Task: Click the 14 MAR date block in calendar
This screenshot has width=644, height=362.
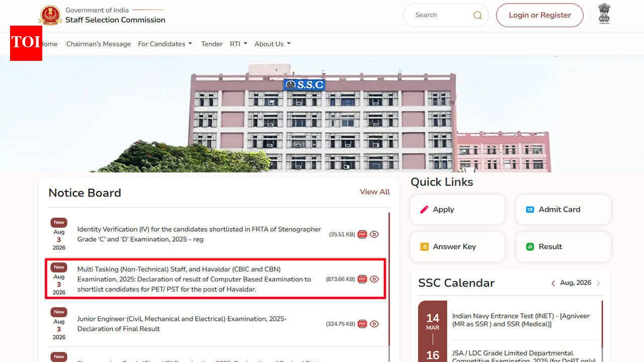Action: [433, 322]
